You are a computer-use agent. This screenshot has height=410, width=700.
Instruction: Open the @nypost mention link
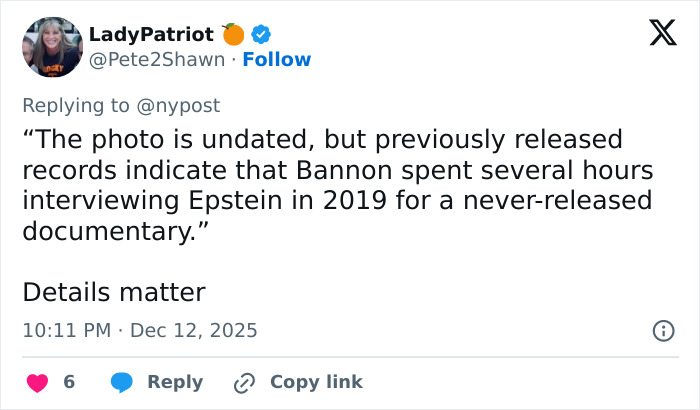184,104
